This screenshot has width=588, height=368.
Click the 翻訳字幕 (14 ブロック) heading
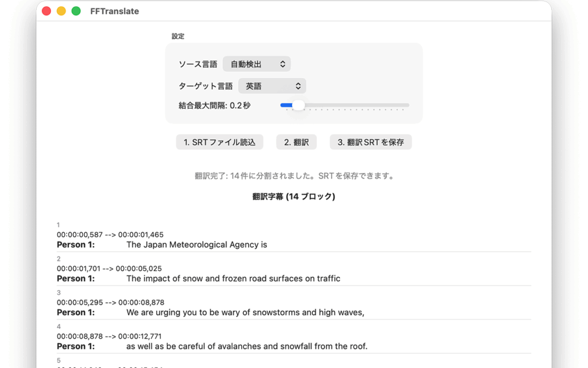click(294, 197)
